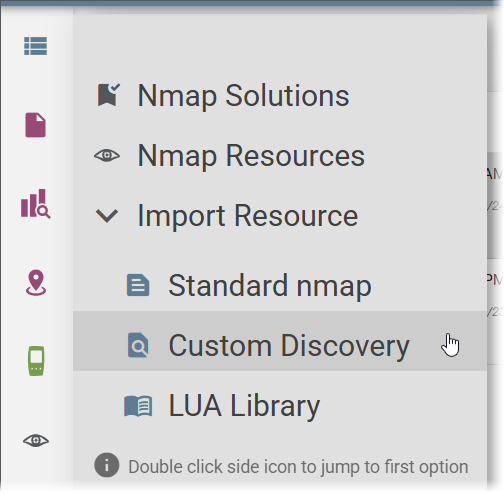The height and width of the screenshot is (492, 504).
Task: Click the document icon beside Standard nmap
Action: (x=138, y=285)
